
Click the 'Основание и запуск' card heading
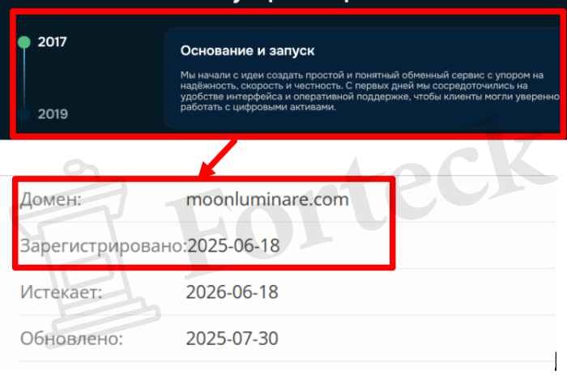247,51
